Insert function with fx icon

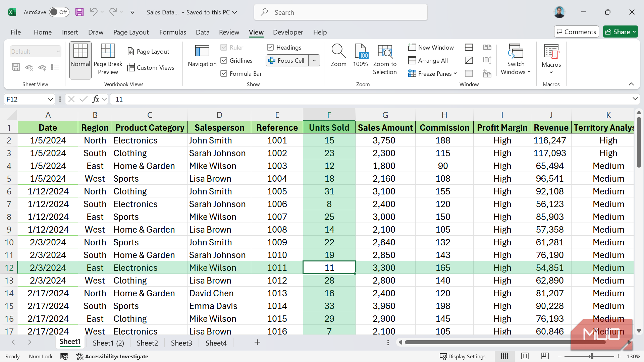tap(96, 99)
